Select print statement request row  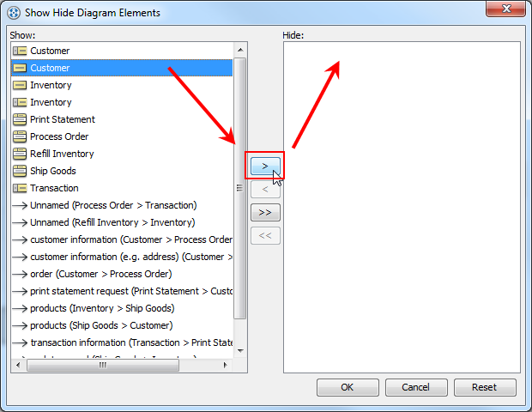[122, 291]
